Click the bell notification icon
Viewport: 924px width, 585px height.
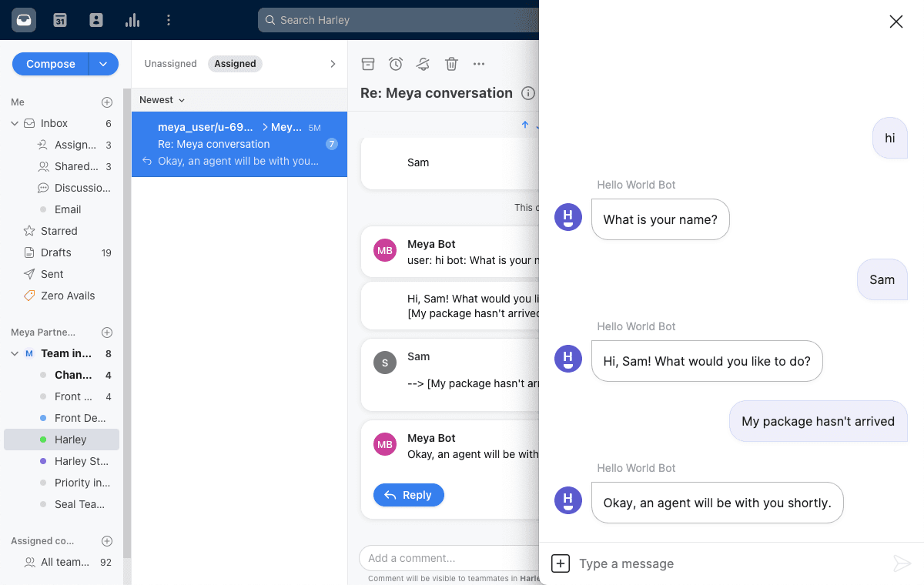coord(423,64)
